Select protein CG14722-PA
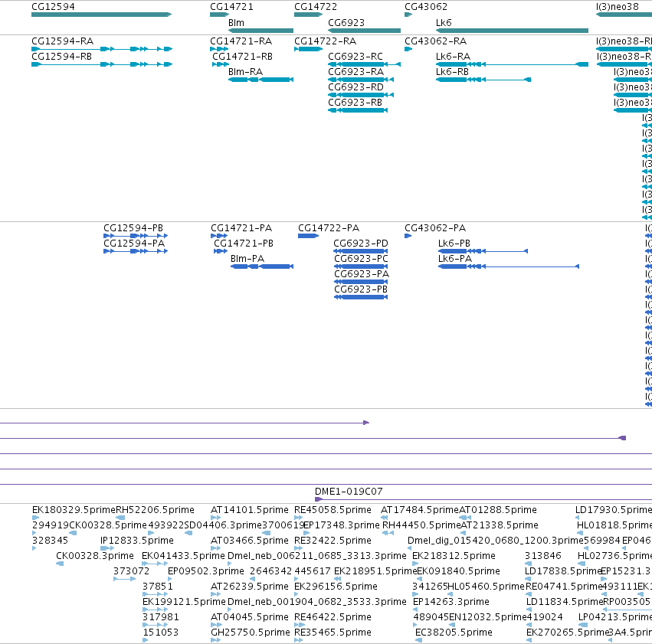This screenshot has width=652, height=644. click(329, 228)
